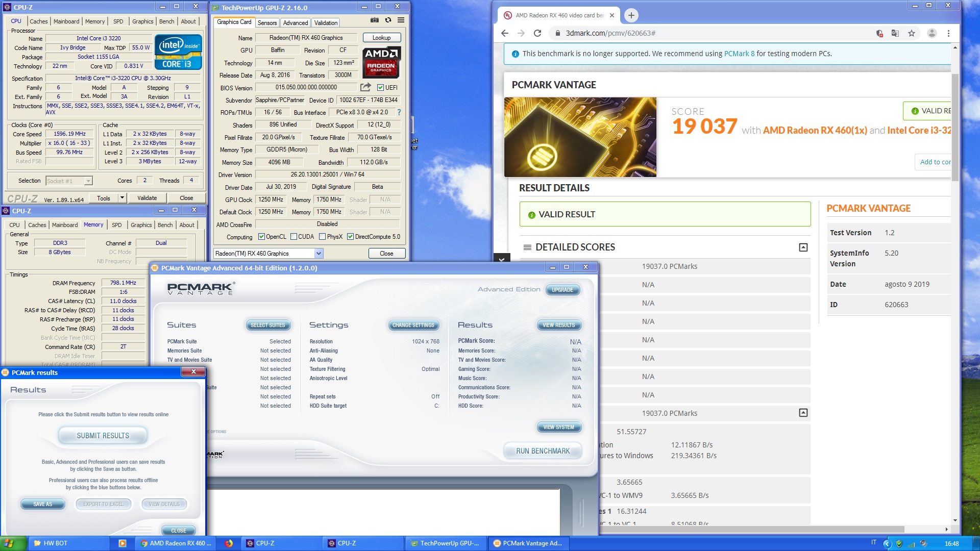The image size is (980, 551).
Task: Click the Validate button in CPU-Z
Action: point(147,198)
